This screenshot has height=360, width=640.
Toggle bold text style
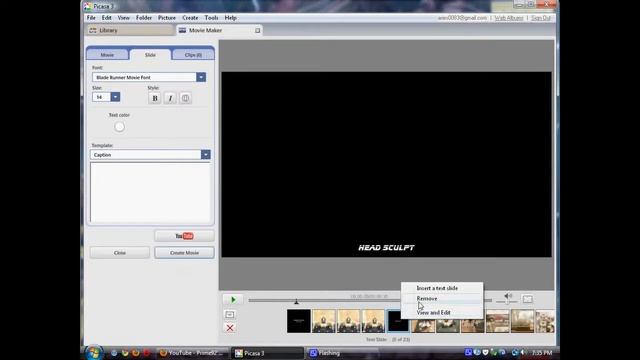coord(155,98)
